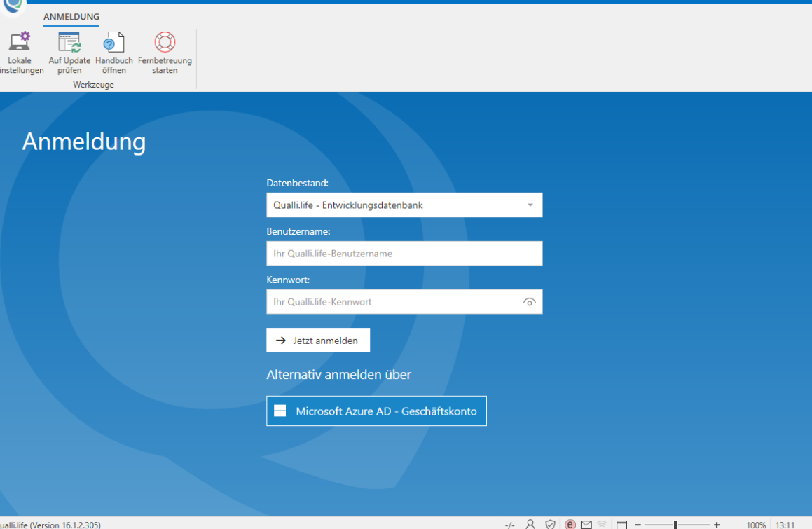
Task: Click the zoom out minus button
Action: pos(638,524)
